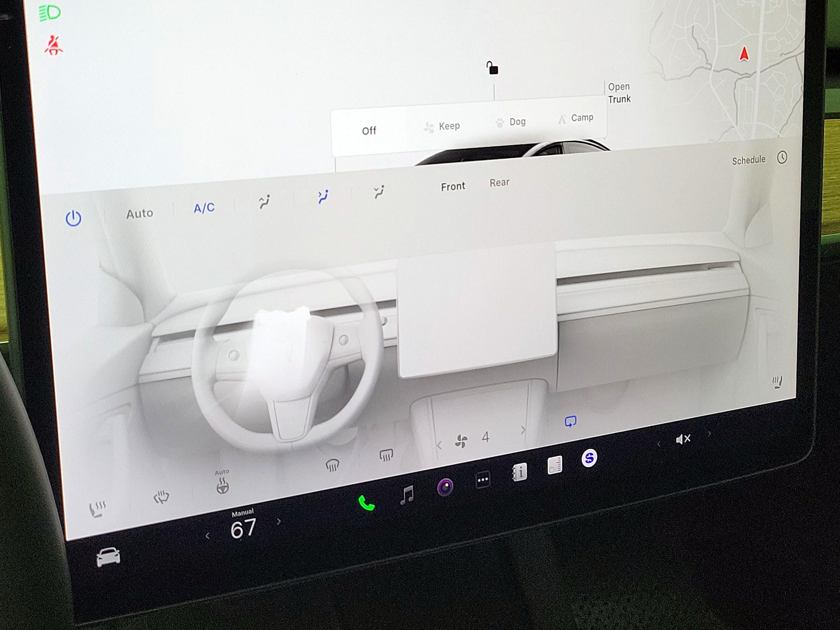Switch to the Rear climate tab
This screenshot has width=840, height=630.
[x=499, y=183]
